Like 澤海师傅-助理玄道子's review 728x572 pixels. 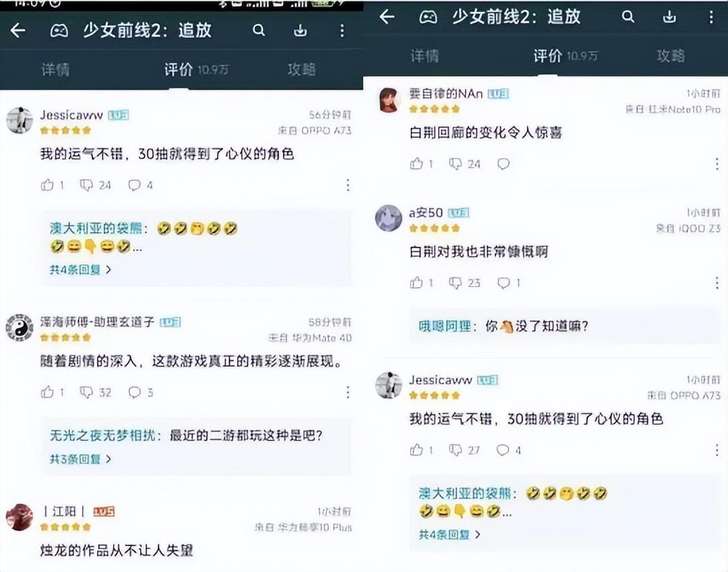[47, 392]
